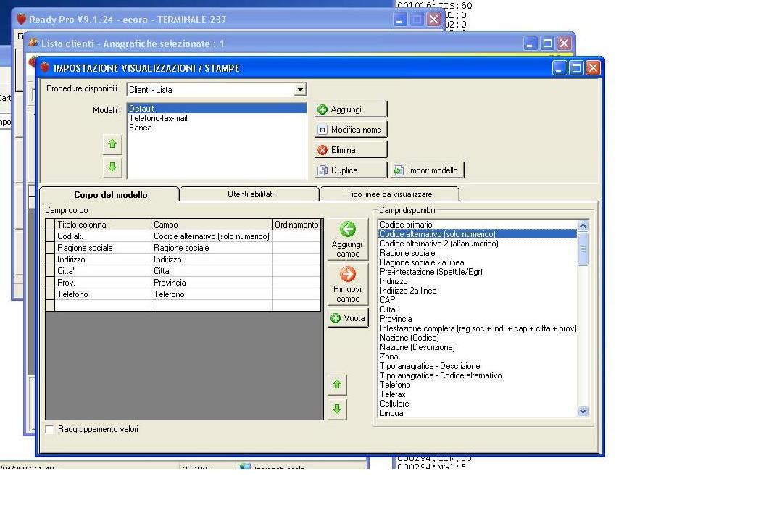
Task: Select row header of Indirizzo row
Action: coord(50,259)
